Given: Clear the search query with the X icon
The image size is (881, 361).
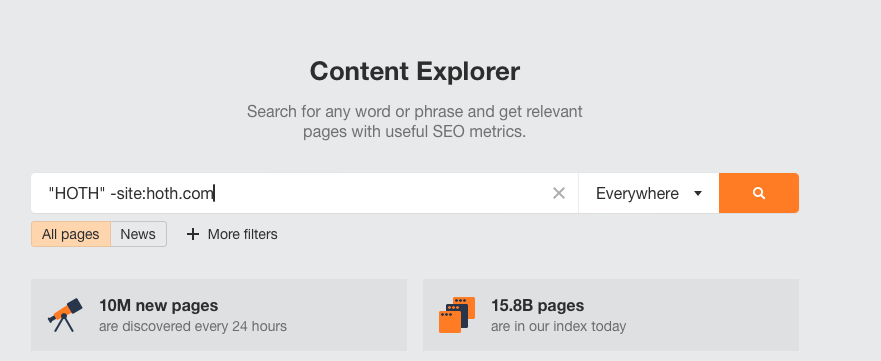Looking at the screenshot, I should pyautogui.click(x=558, y=193).
